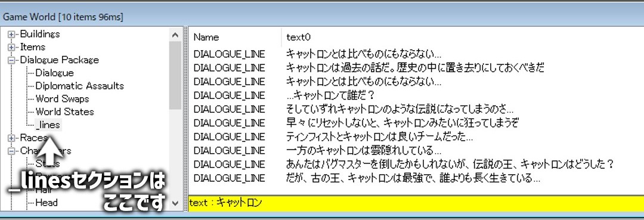Screen dimensions: 644x220
Task: Collapse the Dialogue Package node
Action: coord(11,60)
